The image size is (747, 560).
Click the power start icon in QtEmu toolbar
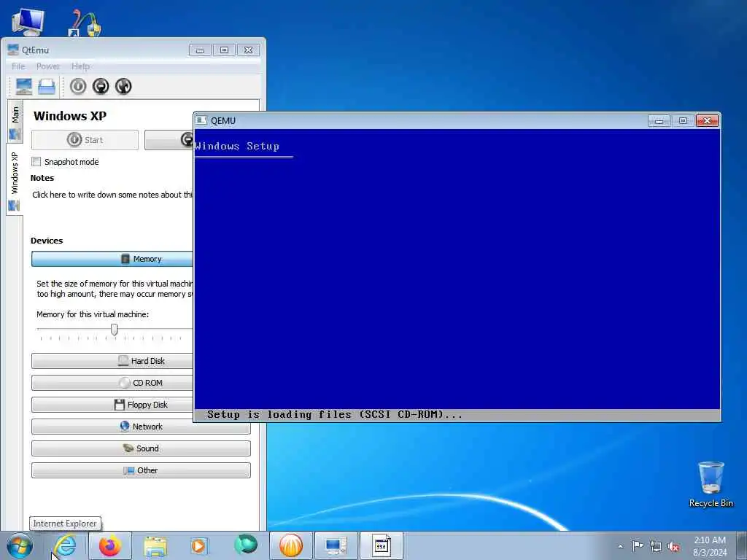pyautogui.click(x=78, y=86)
